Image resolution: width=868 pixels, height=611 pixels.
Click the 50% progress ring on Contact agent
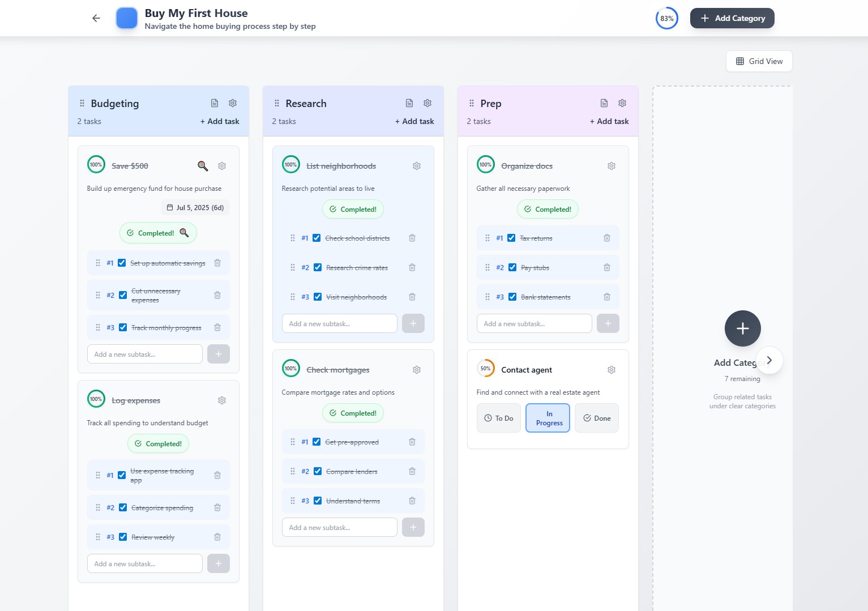[x=486, y=369]
